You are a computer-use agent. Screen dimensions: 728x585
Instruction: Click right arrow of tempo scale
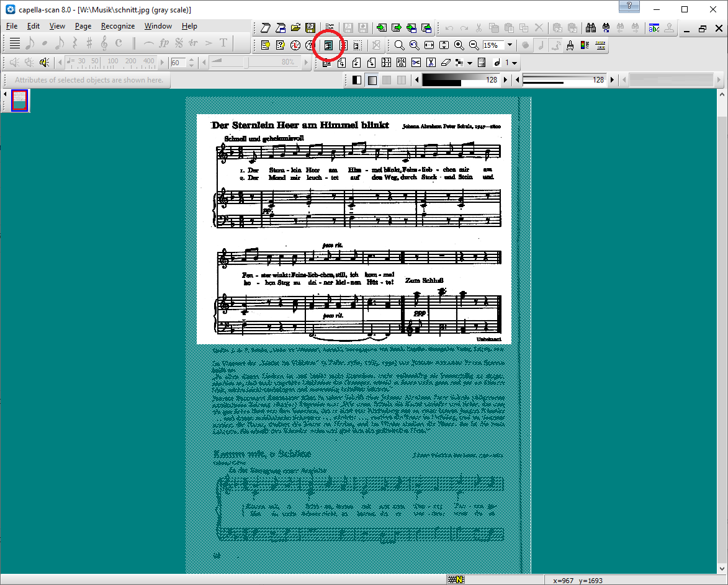coord(162,62)
